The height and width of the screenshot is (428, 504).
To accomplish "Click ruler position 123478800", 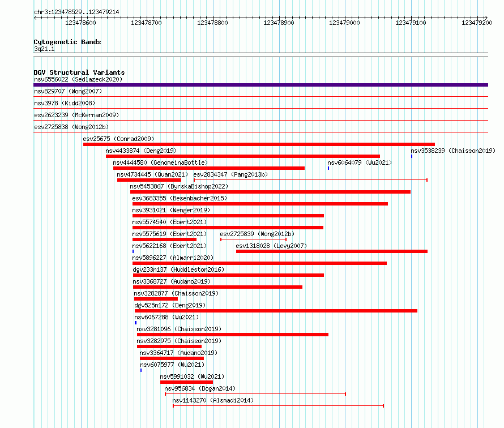I will point(212,23).
